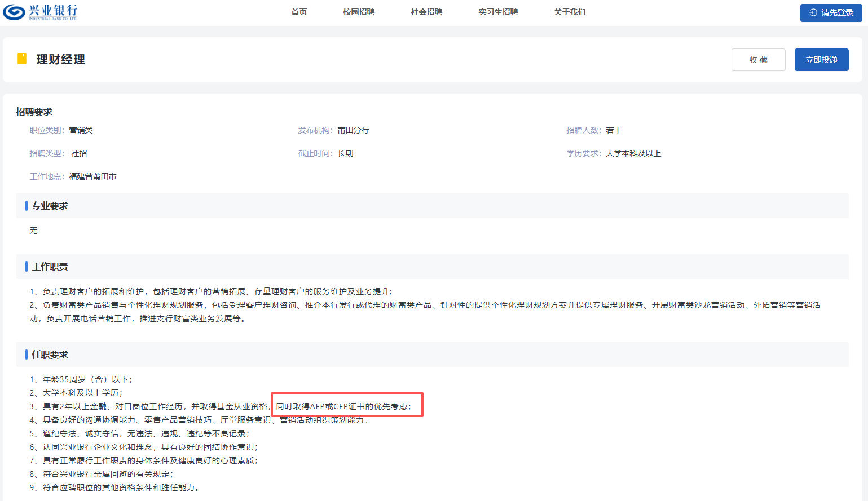Click the red-boxed AFP或CFP证书 text

point(344,406)
